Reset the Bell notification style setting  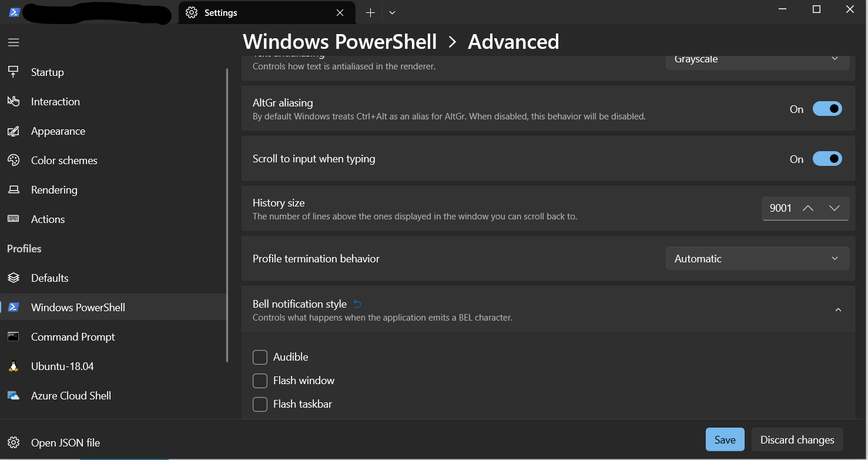(357, 304)
